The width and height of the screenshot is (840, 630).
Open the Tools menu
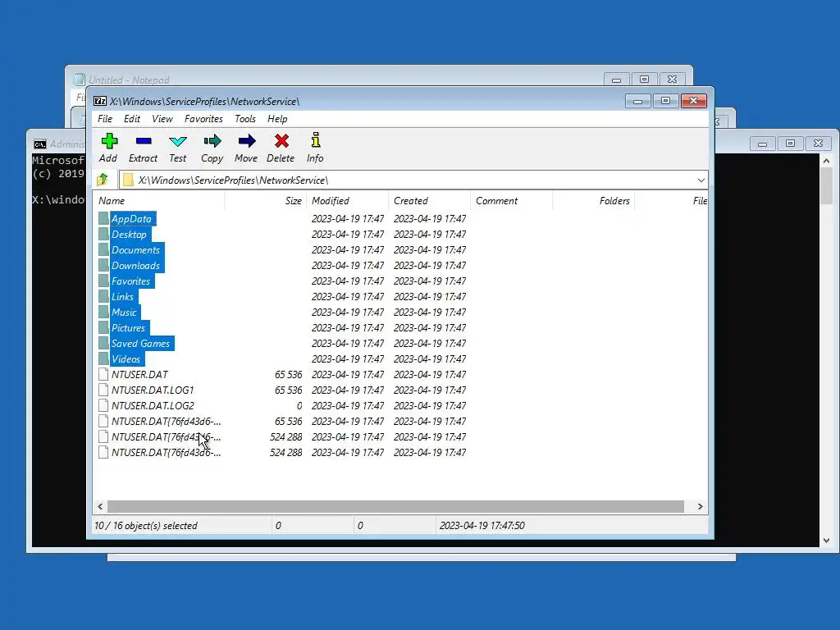tap(244, 119)
